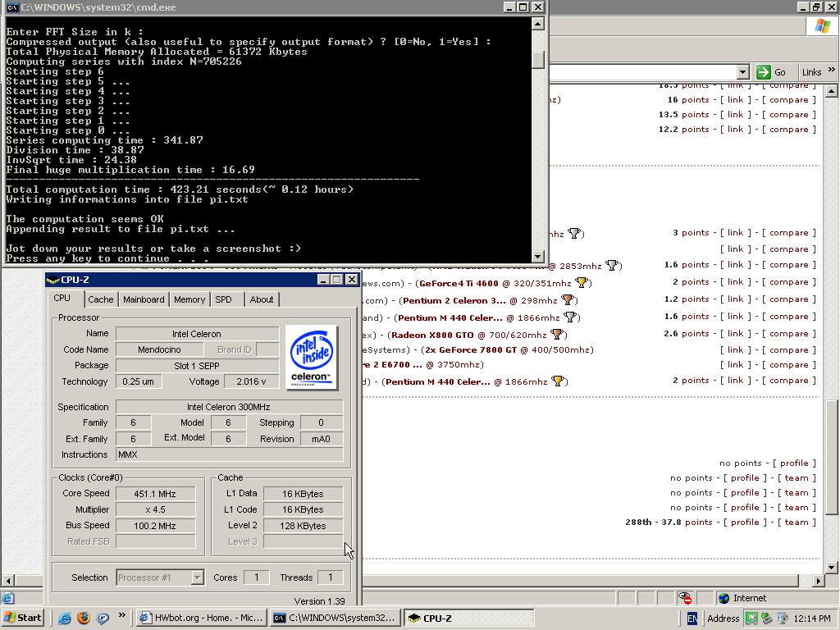This screenshot has width=840, height=630.
Task: Click the browser page scroll down arrow
Action: point(832,568)
